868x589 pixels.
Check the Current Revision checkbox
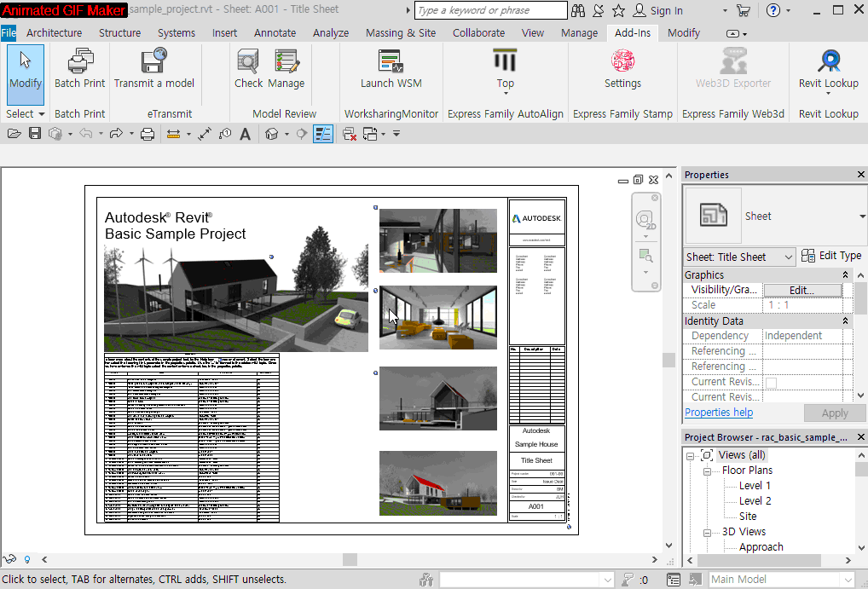pyautogui.click(x=771, y=383)
